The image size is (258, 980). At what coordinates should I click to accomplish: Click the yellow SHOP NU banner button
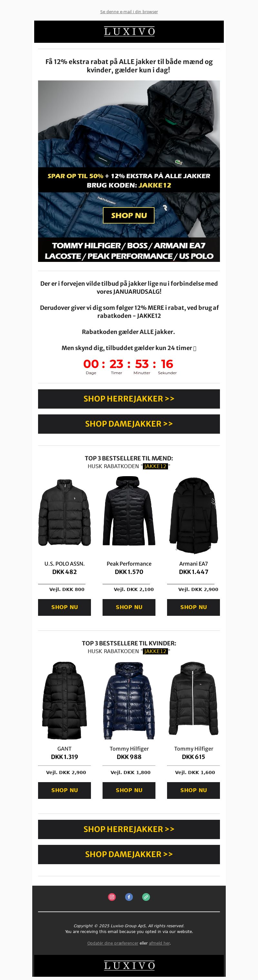pyautogui.click(x=129, y=215)
